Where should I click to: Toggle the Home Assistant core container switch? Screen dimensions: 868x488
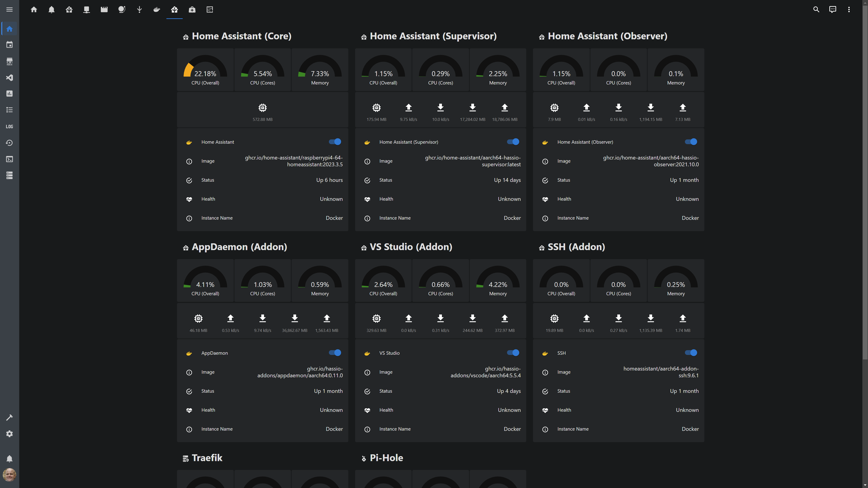point(335,142)
